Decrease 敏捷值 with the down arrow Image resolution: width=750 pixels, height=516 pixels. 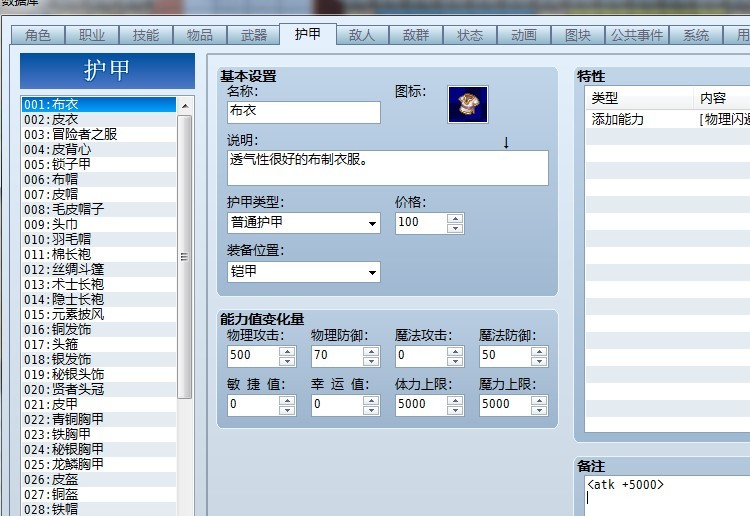click(x=287, y=410)
